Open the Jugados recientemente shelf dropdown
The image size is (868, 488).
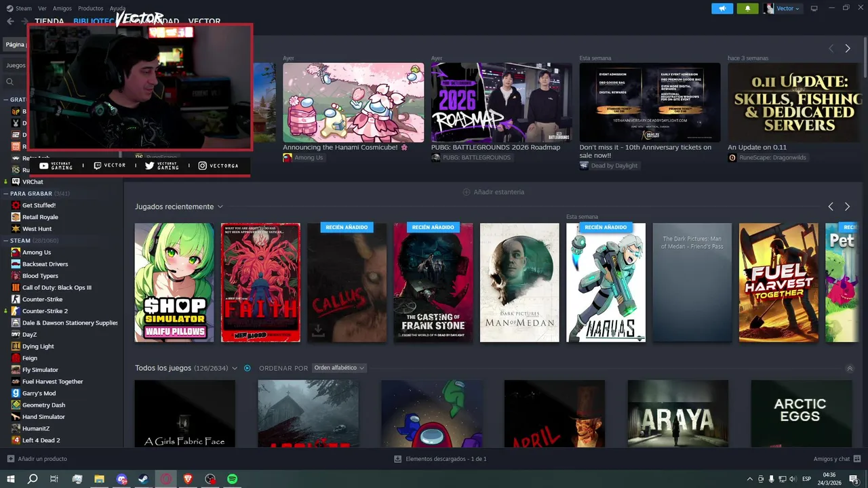(x=220, y=207)
